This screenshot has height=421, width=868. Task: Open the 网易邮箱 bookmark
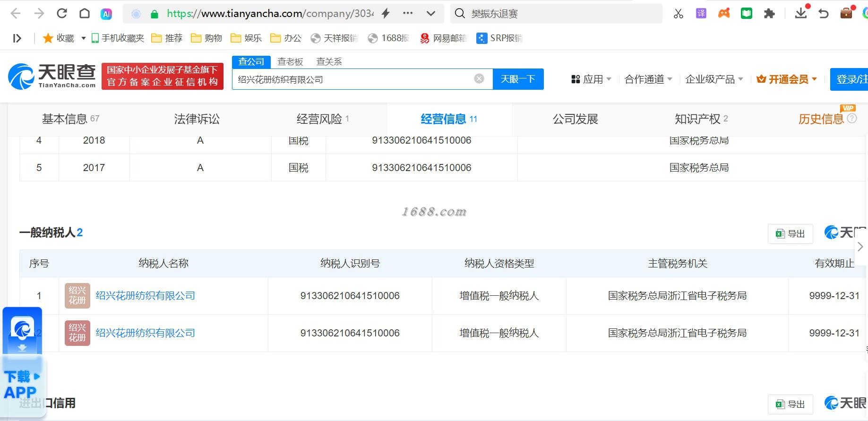click(443, 38)
